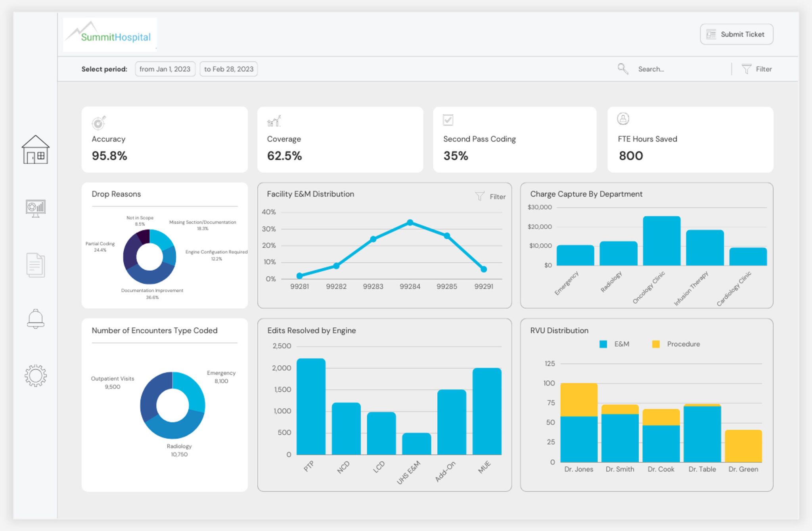Image resolution: width=812 pixels, height=531 pixels.
Task: Click the Coverage chart icon
Action: [274, 121]
